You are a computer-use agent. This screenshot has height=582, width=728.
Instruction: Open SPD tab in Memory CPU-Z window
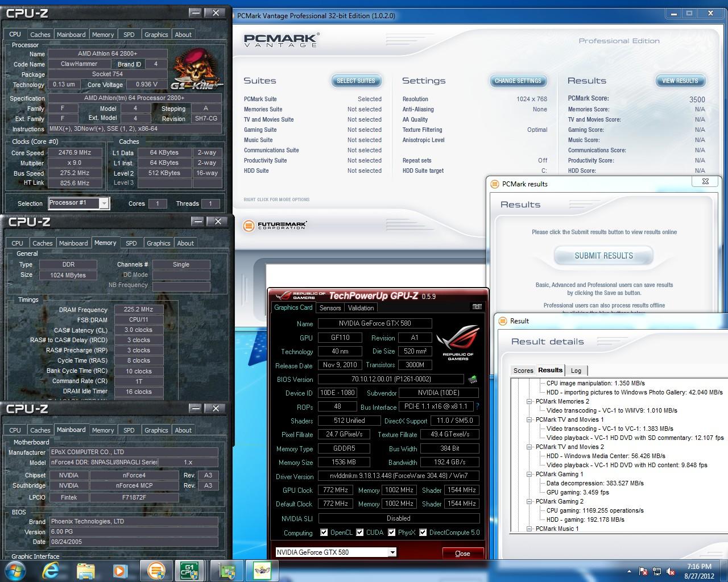pos(131,243)
